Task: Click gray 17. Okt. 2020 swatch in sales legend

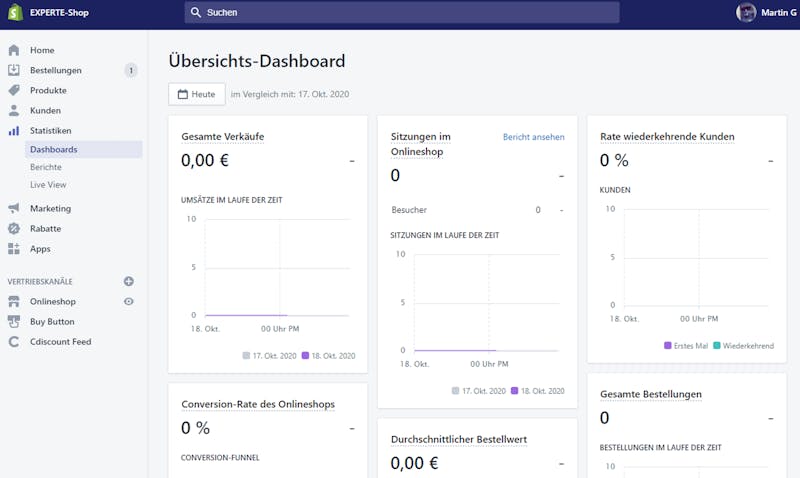Action: point(246,356)
